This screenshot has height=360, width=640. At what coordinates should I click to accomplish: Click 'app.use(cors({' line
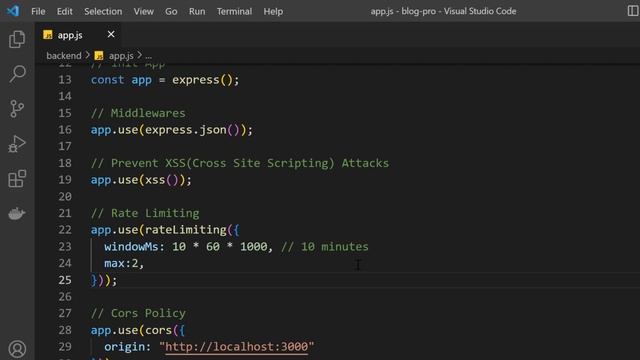pyautogui.click(x=138, y=330)
